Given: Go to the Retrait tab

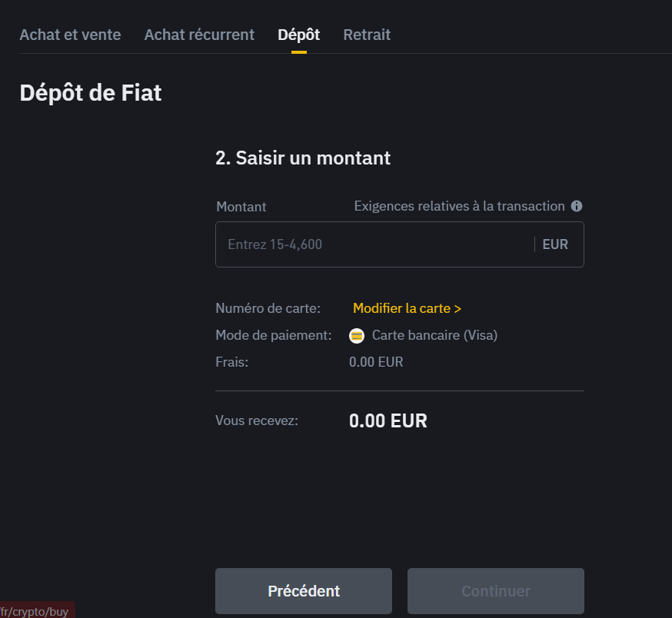Looking at the screenshot, I should click(367, 35).
